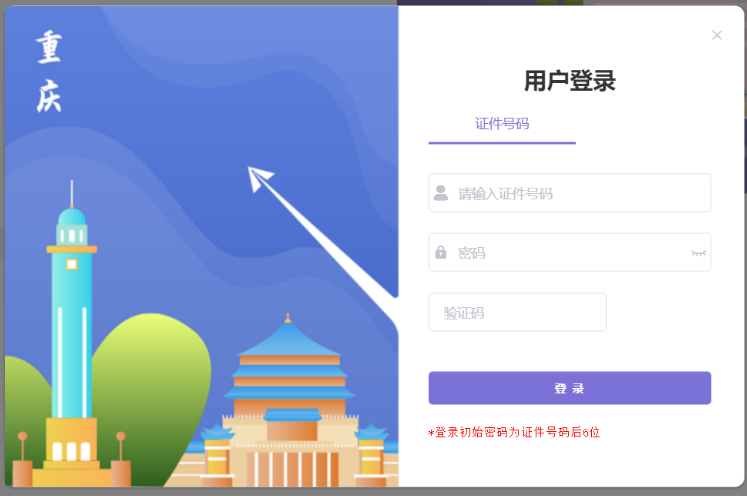Click the calligraphy character 重
Viewport: 747px width, 496px height.
point(49,47)
